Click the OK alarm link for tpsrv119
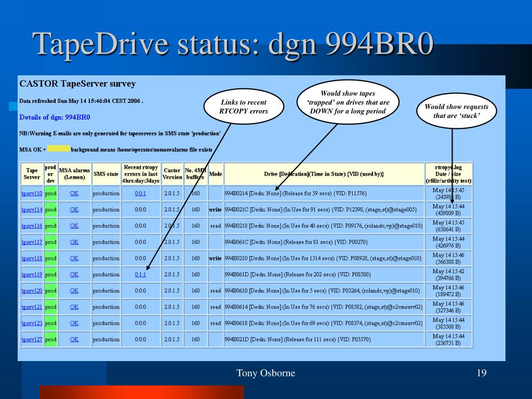 point(74,274)
